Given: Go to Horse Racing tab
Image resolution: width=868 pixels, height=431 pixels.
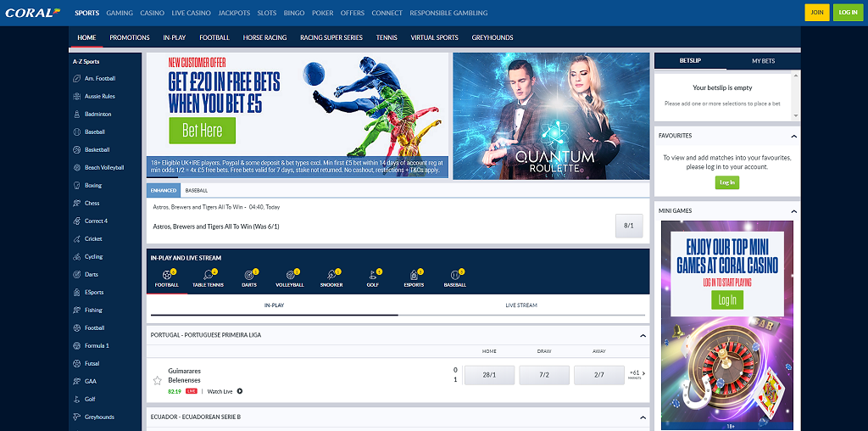Looking at the screenshot, I should coord(264,37).
